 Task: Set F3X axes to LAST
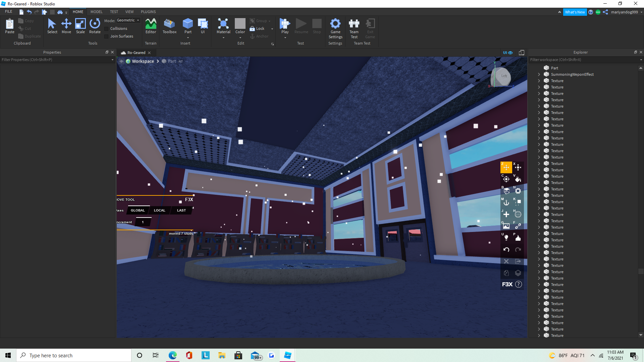[181, 210]
